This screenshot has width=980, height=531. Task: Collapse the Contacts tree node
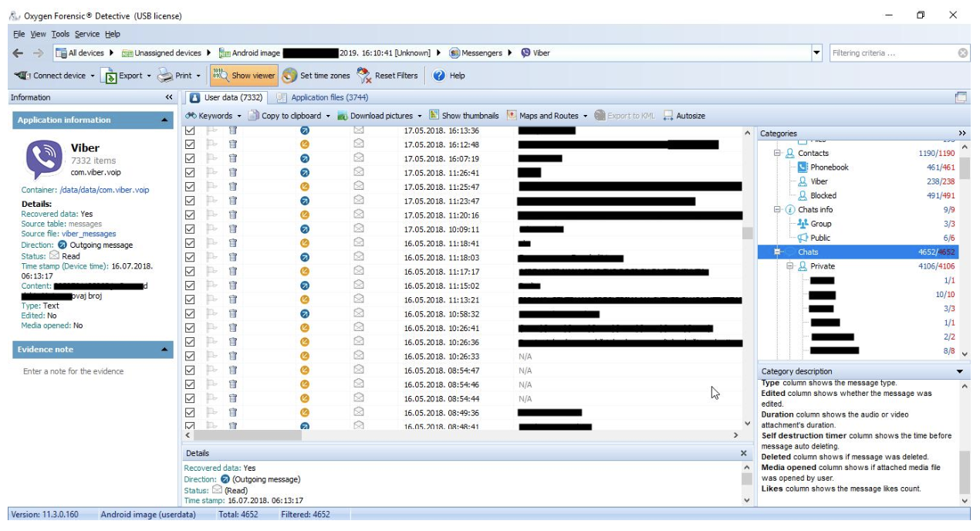click(778, 154)
